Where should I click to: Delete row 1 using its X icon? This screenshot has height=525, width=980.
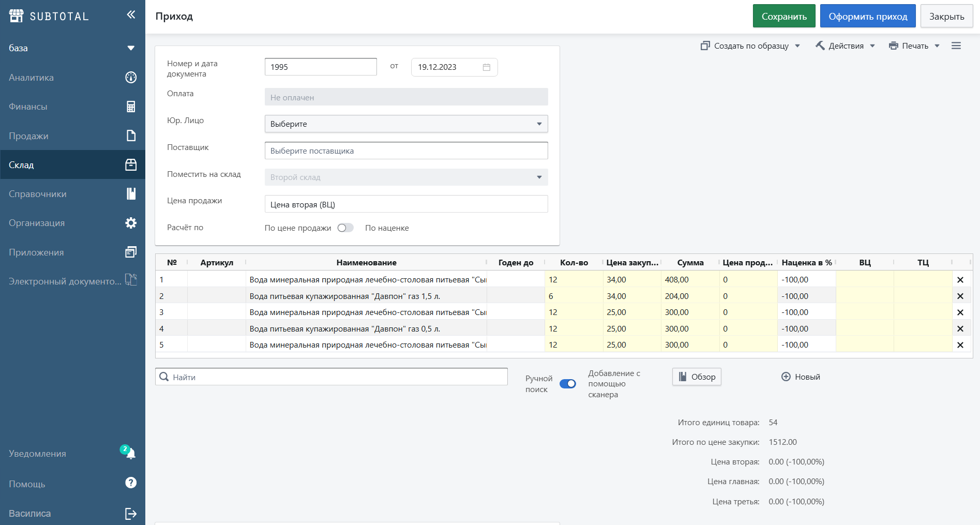tap(960, 280)
